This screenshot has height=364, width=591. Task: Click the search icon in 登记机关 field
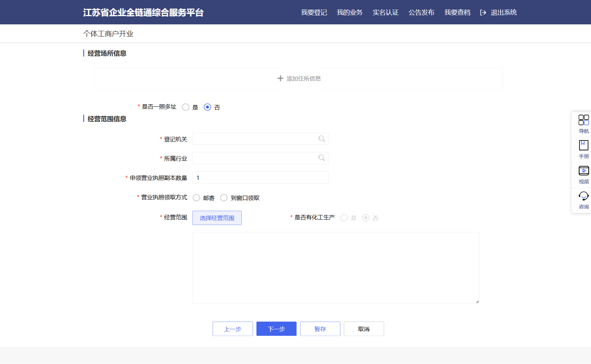(x=322, y=139)
